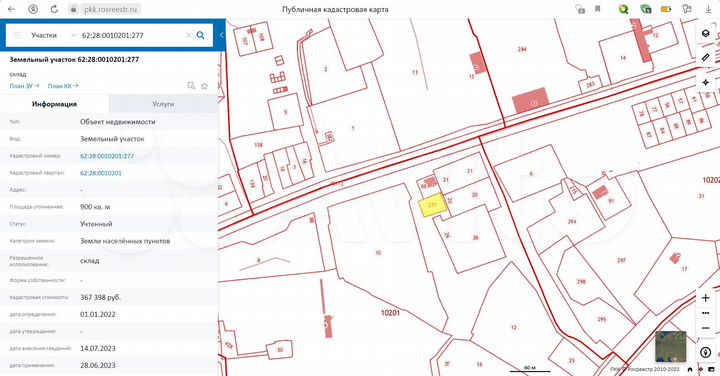Viewport: 720px width, 376px height.
Task: Click the date value 01.01.2022
Action: tap(98, 314)
